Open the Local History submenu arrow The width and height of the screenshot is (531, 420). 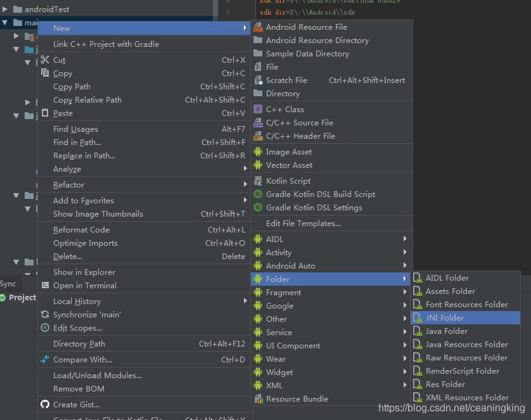[x=245, y=301]
